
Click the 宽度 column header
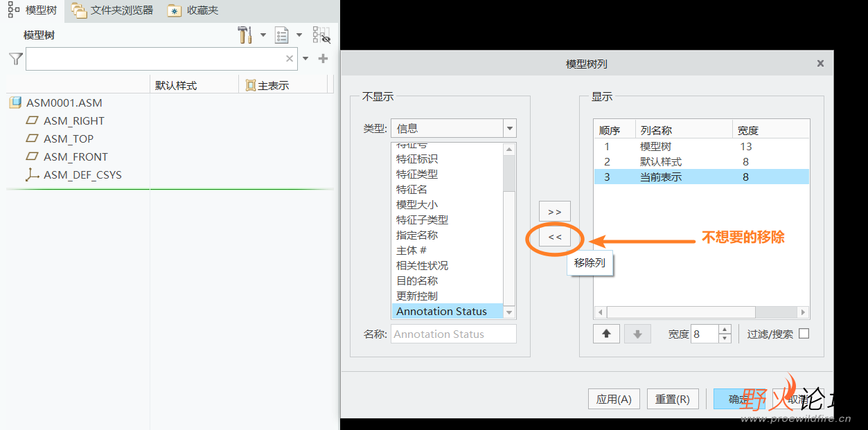(770, 130)
